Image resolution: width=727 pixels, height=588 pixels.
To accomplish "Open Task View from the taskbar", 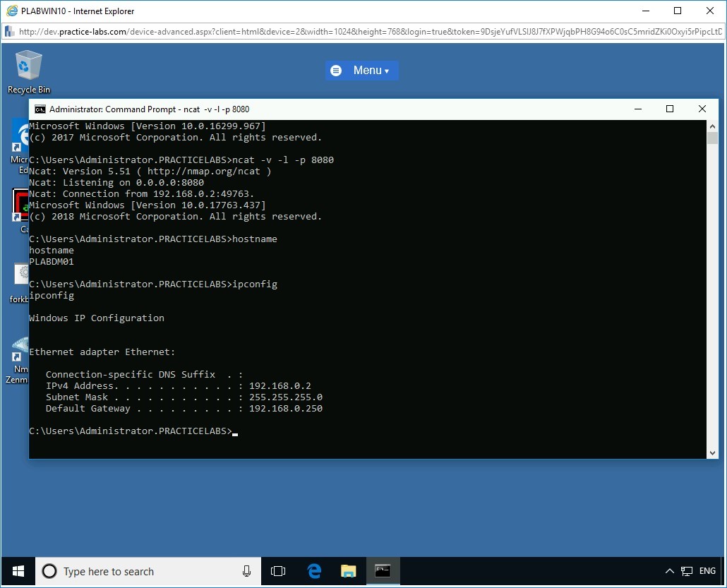I will pos(278,571).
